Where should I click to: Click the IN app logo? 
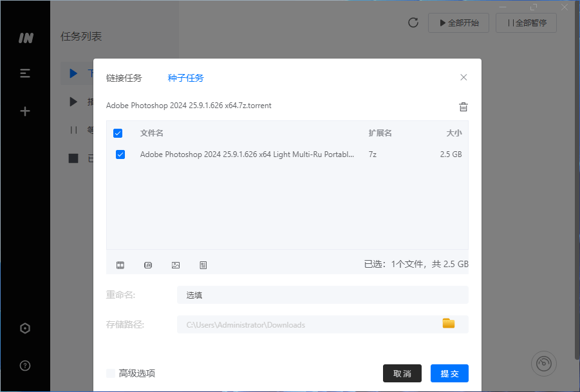[x=26, y=38]
